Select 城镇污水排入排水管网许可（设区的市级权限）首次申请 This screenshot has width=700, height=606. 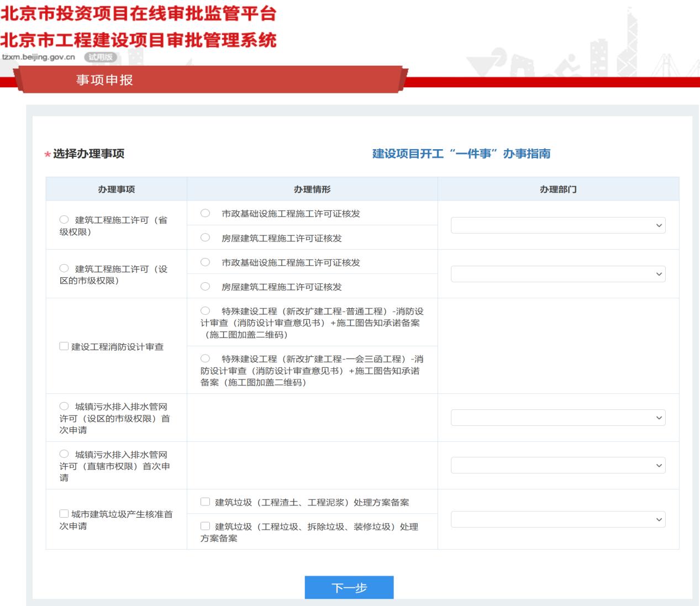(x=64, y=406)
